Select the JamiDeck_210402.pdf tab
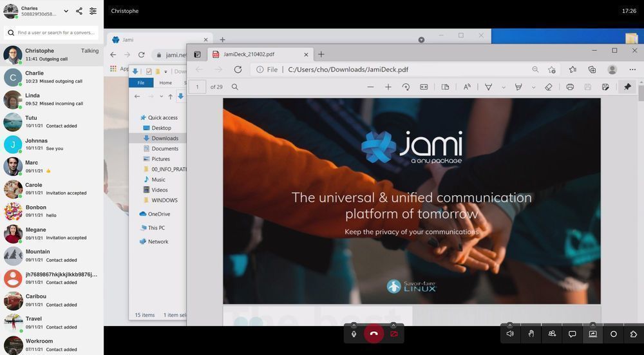The image size is (644, 355). point(260,54)
